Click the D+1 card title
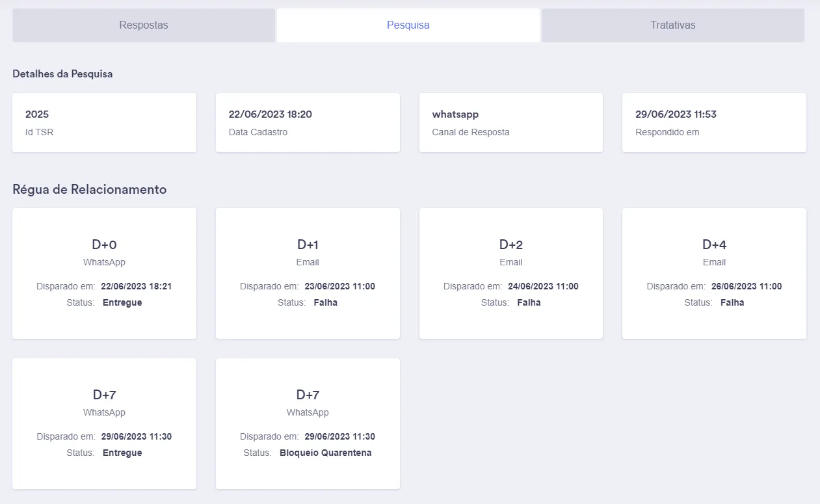 point(308,245)
